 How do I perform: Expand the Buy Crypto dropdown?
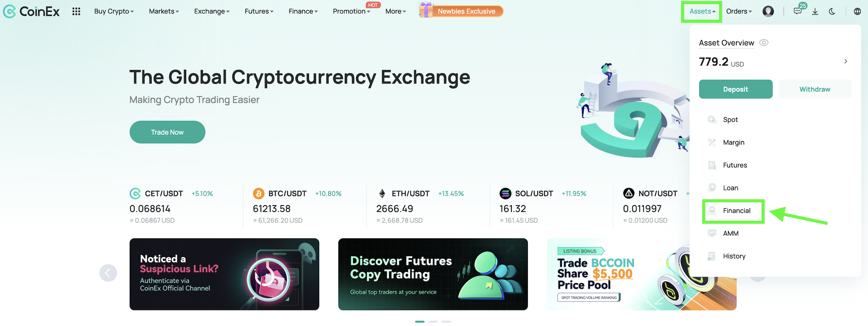click(114, 11)
